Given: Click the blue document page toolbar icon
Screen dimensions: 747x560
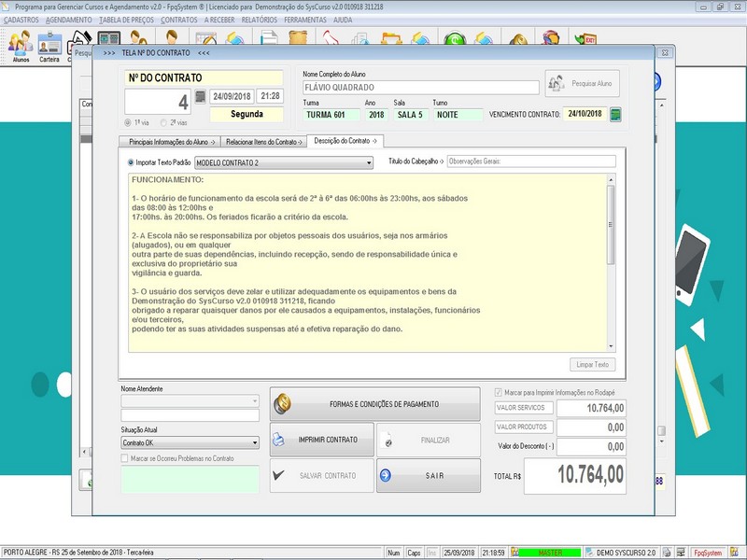Looking at the screenshot, I should click(x=269, y=38).
